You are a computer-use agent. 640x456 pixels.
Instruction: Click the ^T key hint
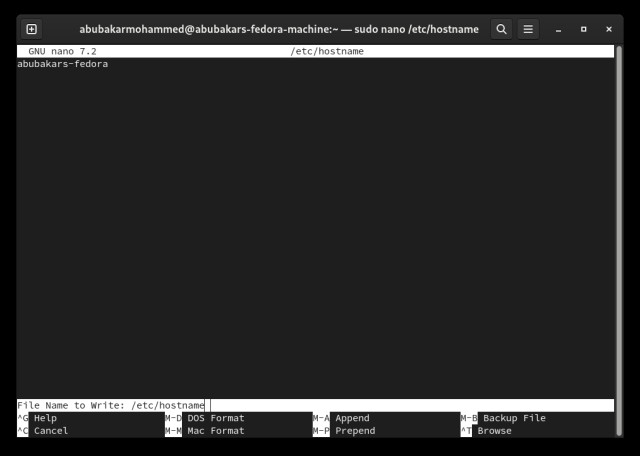(466, 431)
